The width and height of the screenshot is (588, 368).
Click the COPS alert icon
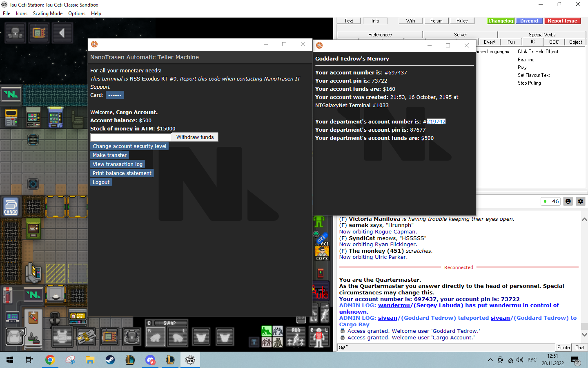coord(322,254)
